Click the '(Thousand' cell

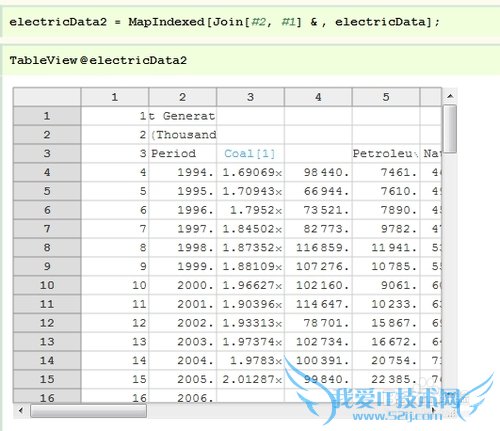tap(183, 135)
